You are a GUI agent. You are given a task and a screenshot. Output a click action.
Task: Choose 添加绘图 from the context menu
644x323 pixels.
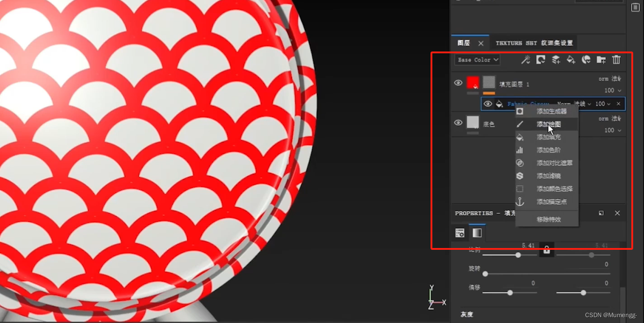pyautogui.click(x=547, y=124)
